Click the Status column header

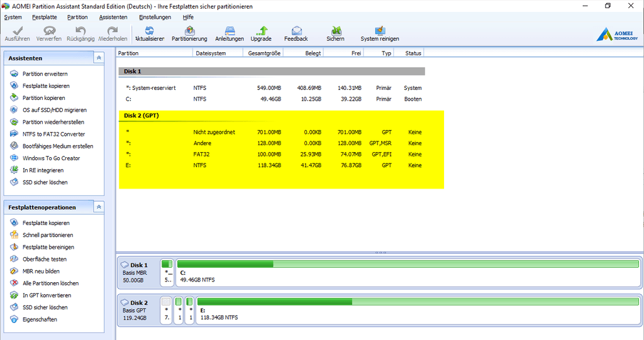(x=409, y=53)
